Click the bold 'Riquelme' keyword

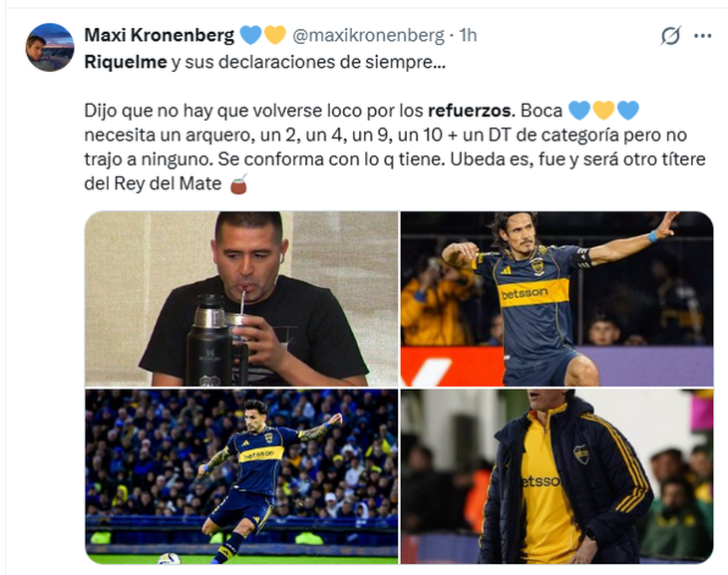126,62
